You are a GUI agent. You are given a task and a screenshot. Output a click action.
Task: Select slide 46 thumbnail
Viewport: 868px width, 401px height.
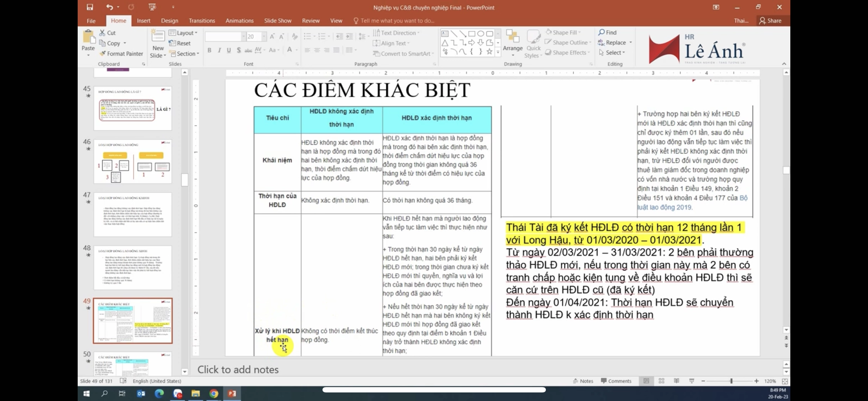(x=133, y=161)
